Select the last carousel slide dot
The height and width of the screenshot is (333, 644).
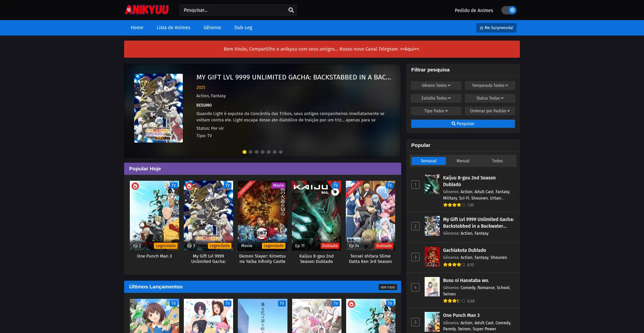(281, 152)
